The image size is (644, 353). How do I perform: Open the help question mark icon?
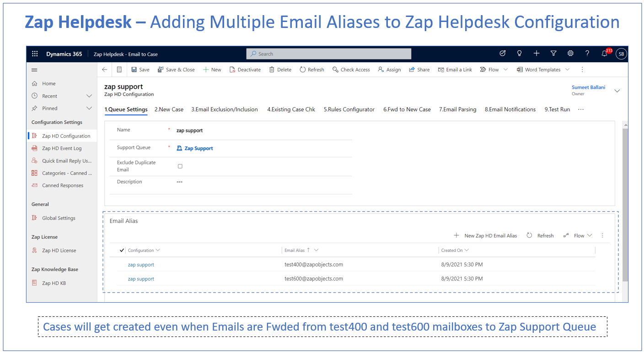click(587, 54)
